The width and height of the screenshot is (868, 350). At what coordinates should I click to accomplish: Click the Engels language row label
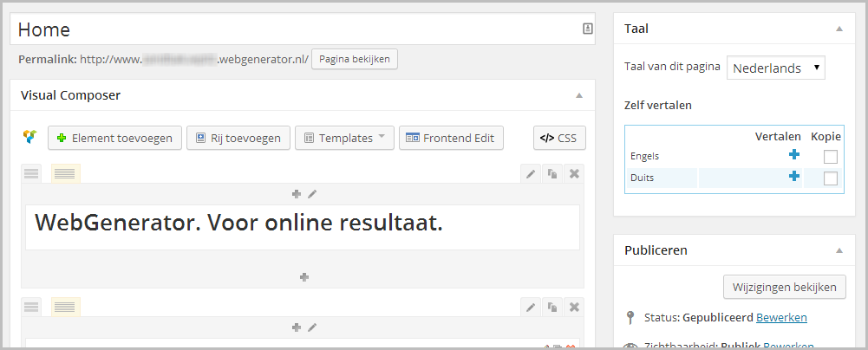pyautogui.click(x=645, y=157)
